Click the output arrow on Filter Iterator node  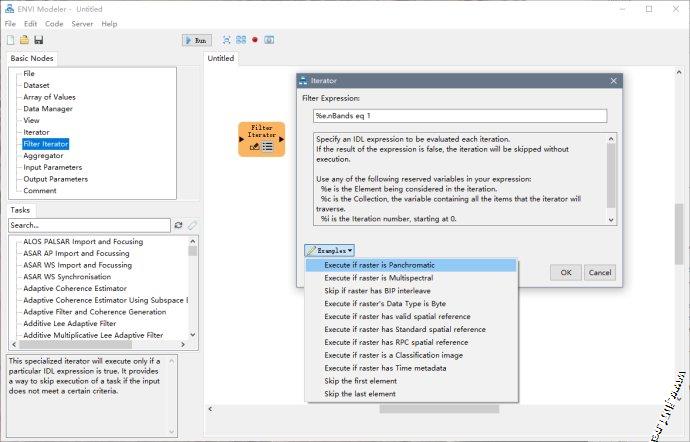(282, 139)
